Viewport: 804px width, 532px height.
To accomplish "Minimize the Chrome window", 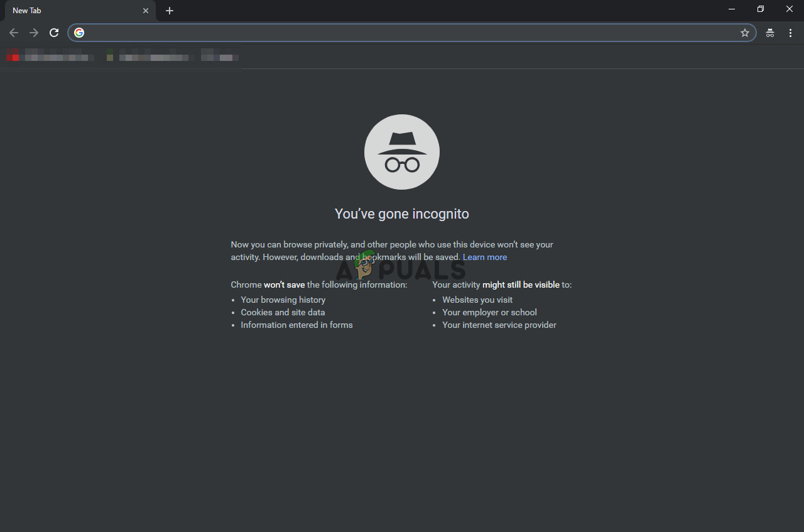I will [732, 9].
